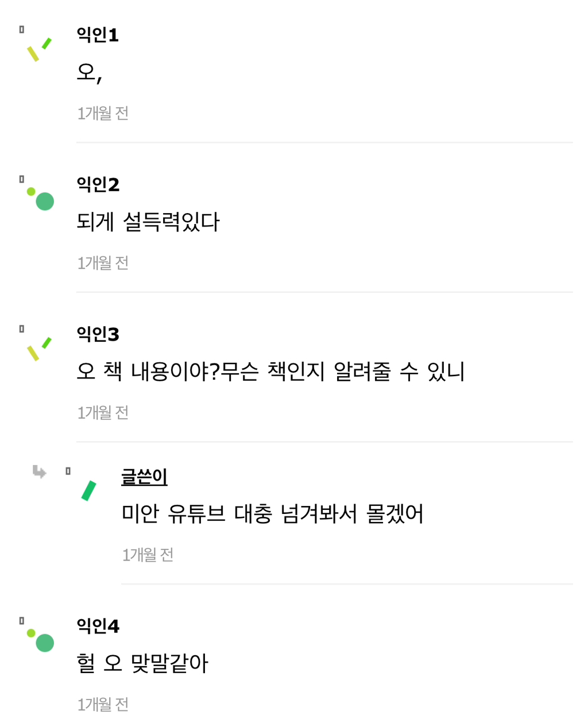Image resolution: width=588 pixels, height=723 pixels.
Task: Click the reply arrow icon beside 글쓴이
Action: tap(39, 471)
